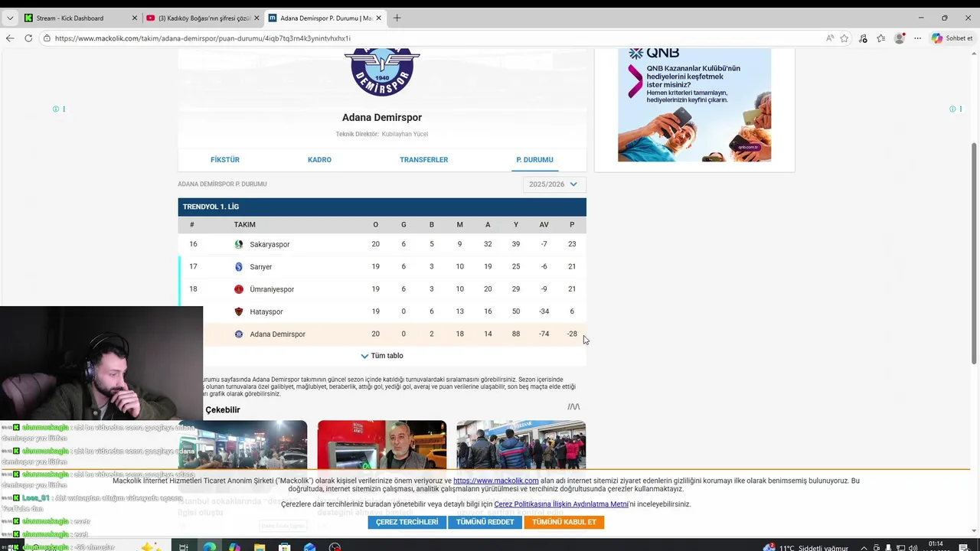Open right ad options three-dot icon

(x=960, y=109)
